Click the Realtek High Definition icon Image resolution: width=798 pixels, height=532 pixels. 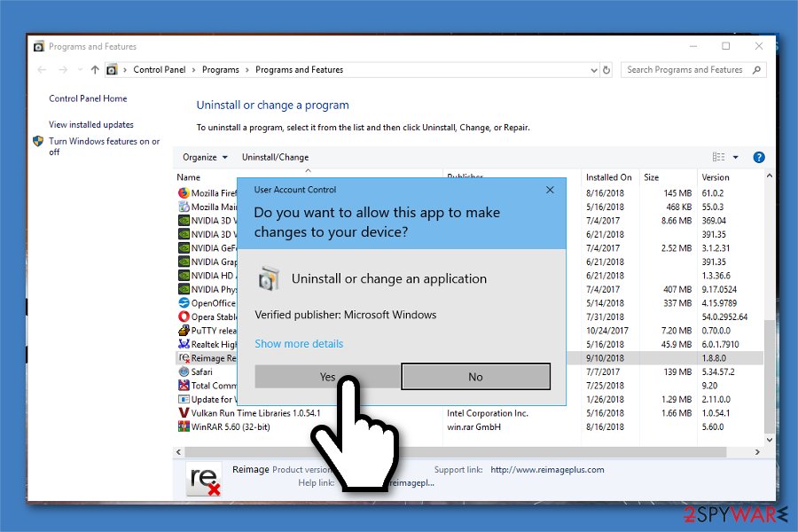(x=184, y=344)
